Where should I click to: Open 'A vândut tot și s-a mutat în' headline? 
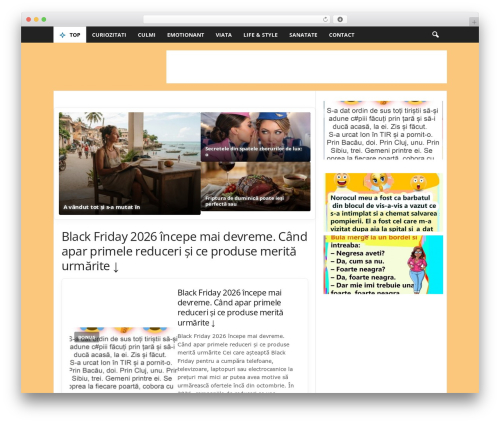102,207
